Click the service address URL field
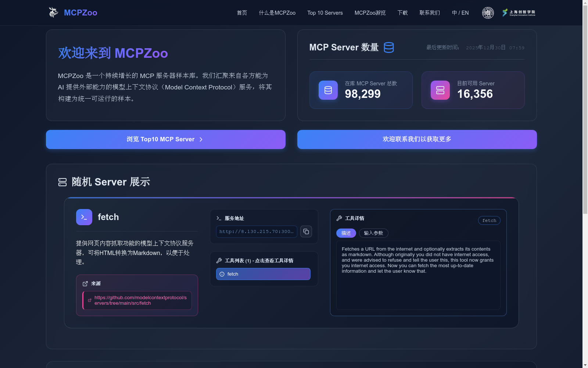Viewport: 588px width, 368px height. 257,231
